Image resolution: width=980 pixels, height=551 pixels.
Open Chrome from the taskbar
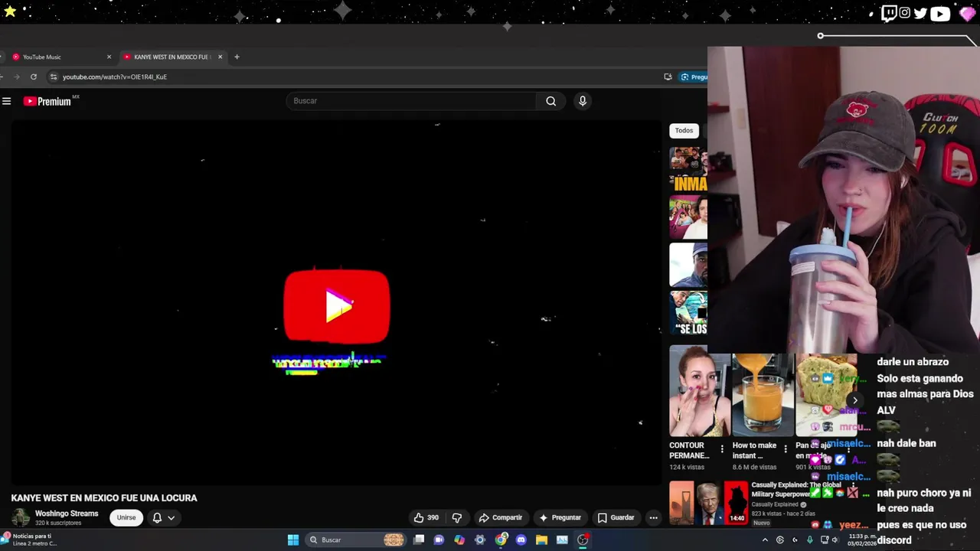pos(501,540)
